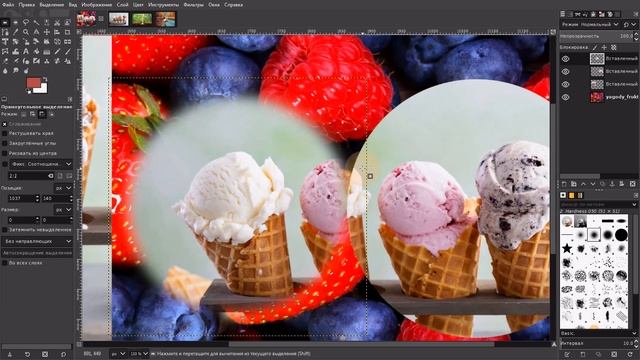Image resolution: width=640 pixels, height=360 pixels.
Task: Open the brush tag filter dropdown
Action: pos(599,204)
